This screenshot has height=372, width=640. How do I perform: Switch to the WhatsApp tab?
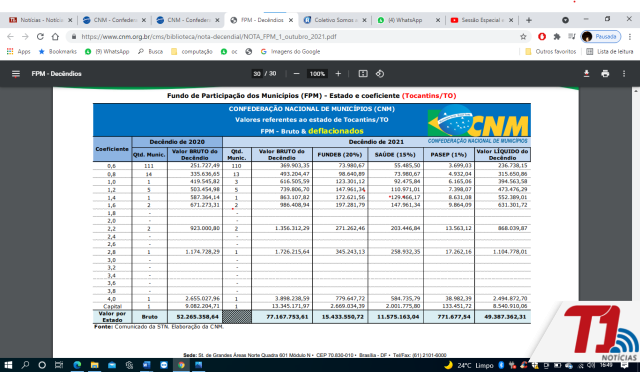(407, 20)
